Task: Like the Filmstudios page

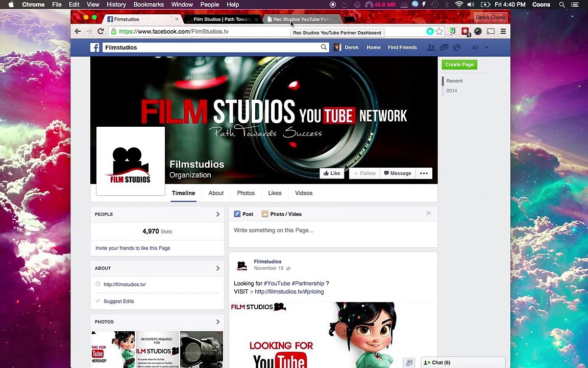Action: (x=332, y=173)
